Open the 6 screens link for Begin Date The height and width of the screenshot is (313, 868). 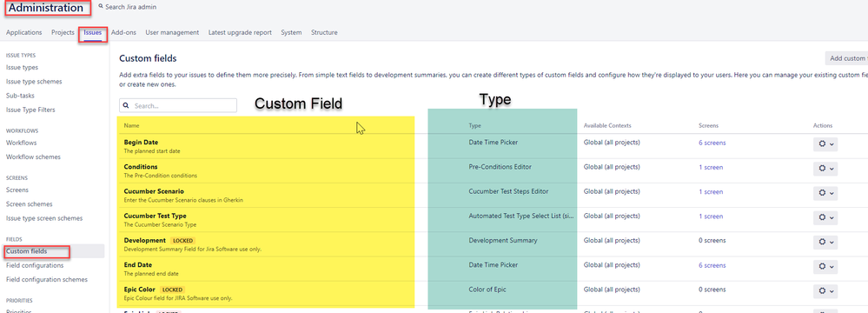click(x=712, y=143)
